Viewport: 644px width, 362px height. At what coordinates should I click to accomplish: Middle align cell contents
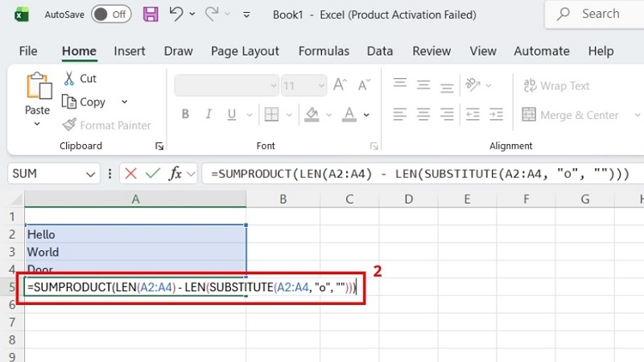pyautogui.click(x=423, y=85)
